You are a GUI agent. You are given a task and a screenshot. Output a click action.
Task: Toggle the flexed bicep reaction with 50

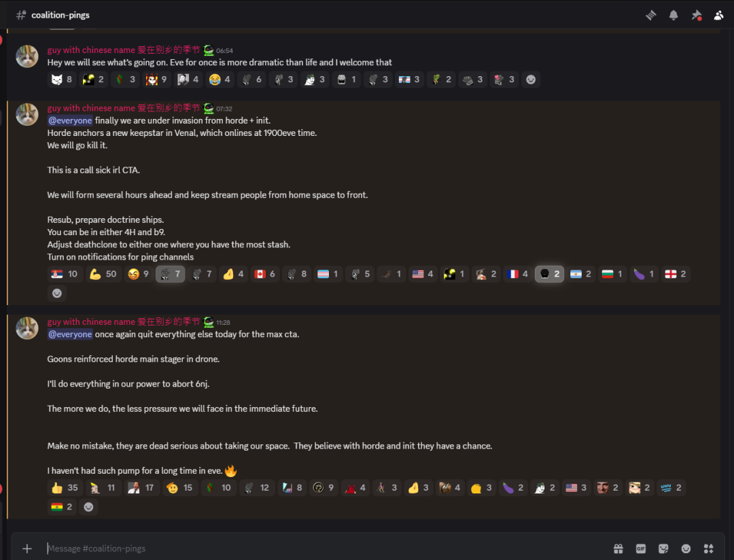click(103, 274)
